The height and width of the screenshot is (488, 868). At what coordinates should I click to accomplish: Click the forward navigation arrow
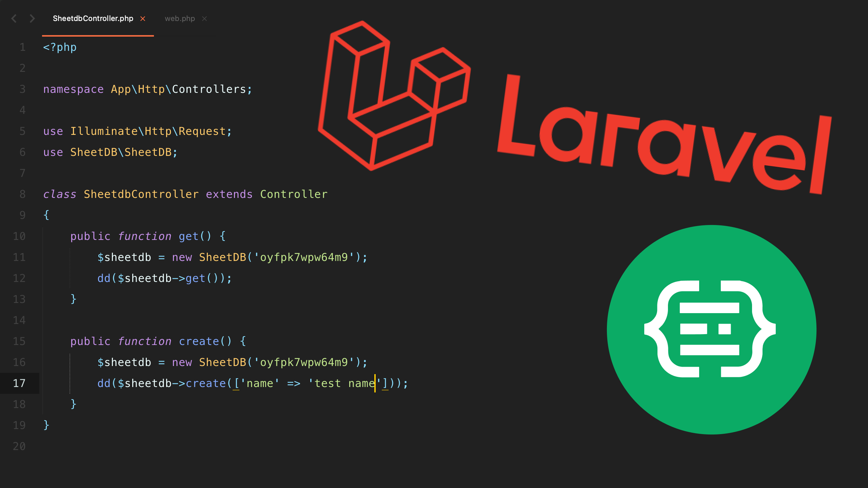point(32,19)
